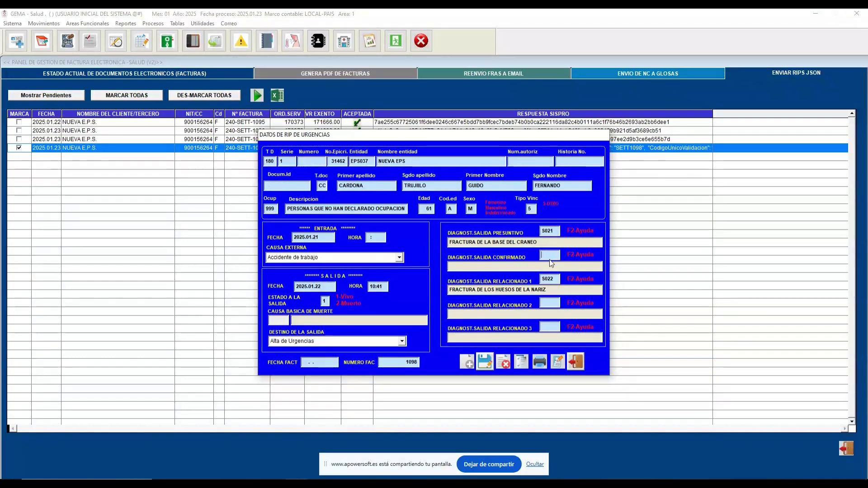The image size is (868, 488).
Task: Open the Causa Externa dropdown
Action: point(399,258)
